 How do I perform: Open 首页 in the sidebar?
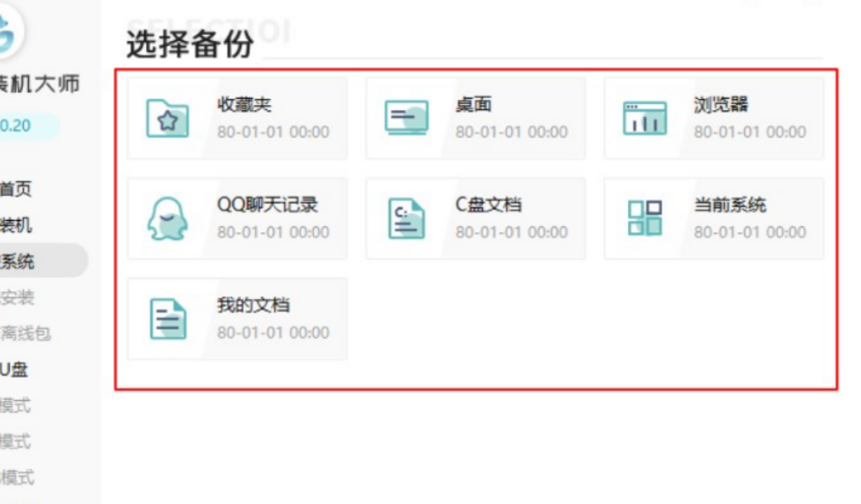coord(15,189)
